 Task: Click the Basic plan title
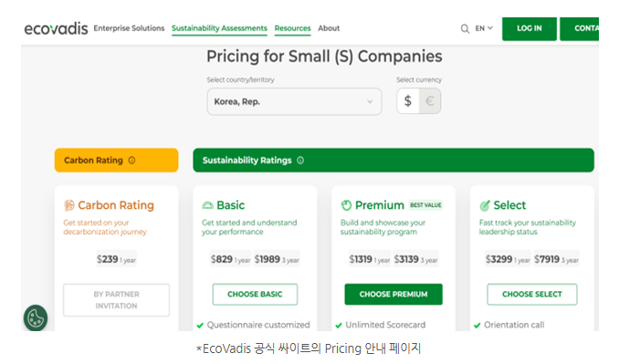tap(231, 205)
